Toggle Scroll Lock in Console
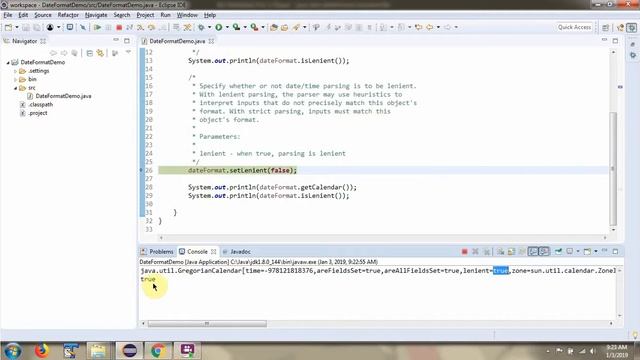The width and height of the screenshot is (640, 360). click(511, 251)
